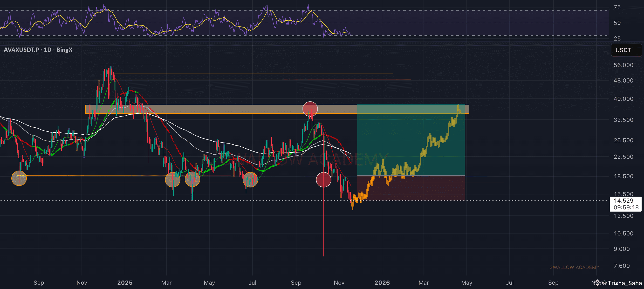Select the orange circle marker near March
Viewport: 644px width, 289px height.
tap(172, 179)
